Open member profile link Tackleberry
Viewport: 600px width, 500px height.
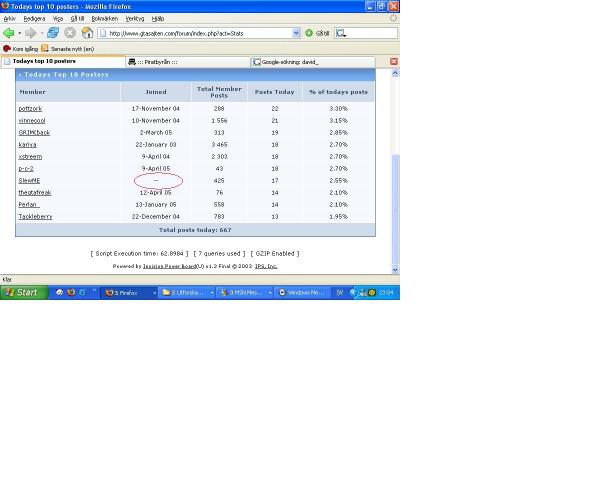pyautogui.click(x=35, y=216)
